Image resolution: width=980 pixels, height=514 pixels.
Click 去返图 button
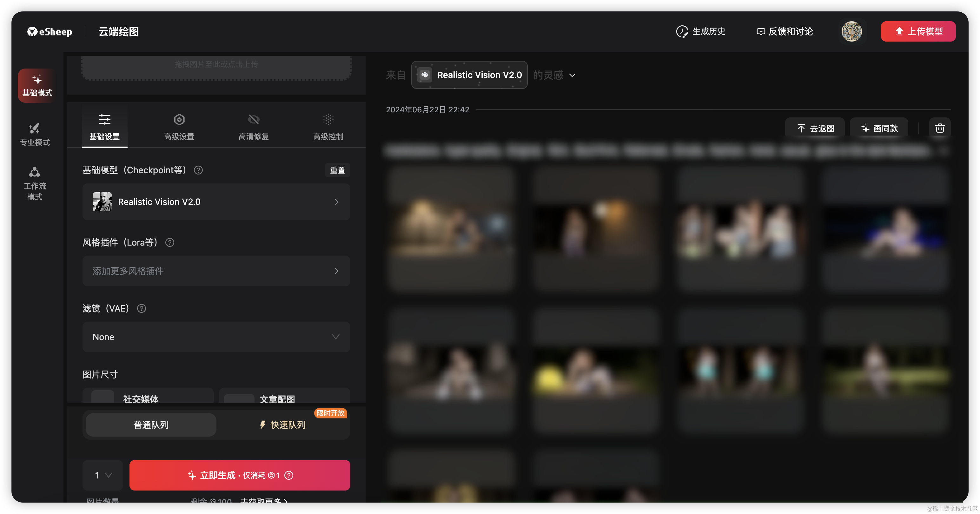click(x=815, y=128)
